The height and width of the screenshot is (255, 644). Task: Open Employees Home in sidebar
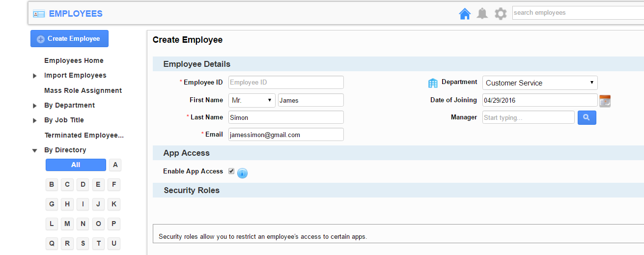coord(74,60)
